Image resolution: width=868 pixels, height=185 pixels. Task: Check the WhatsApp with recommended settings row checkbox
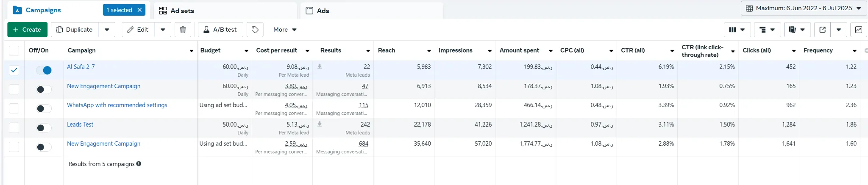14,108
